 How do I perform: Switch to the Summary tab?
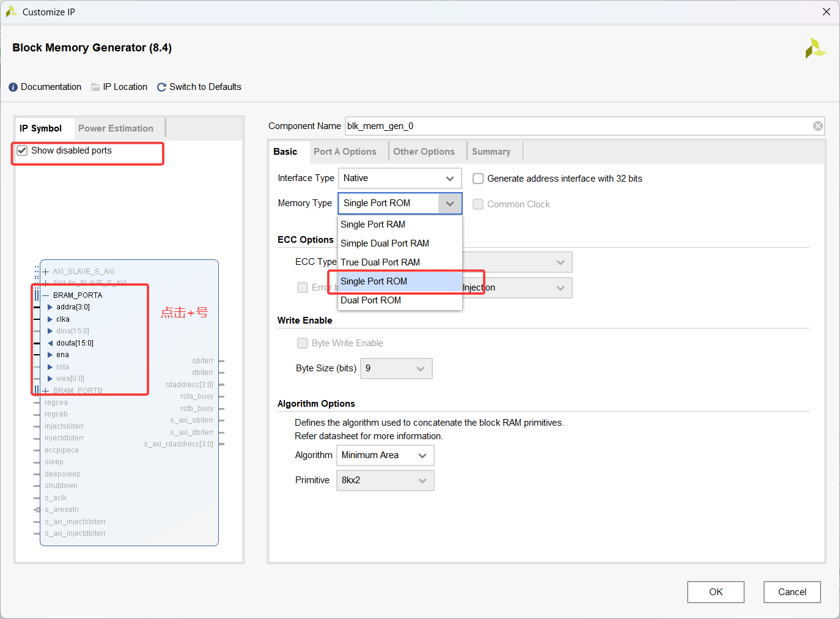(x=491, y=152)
